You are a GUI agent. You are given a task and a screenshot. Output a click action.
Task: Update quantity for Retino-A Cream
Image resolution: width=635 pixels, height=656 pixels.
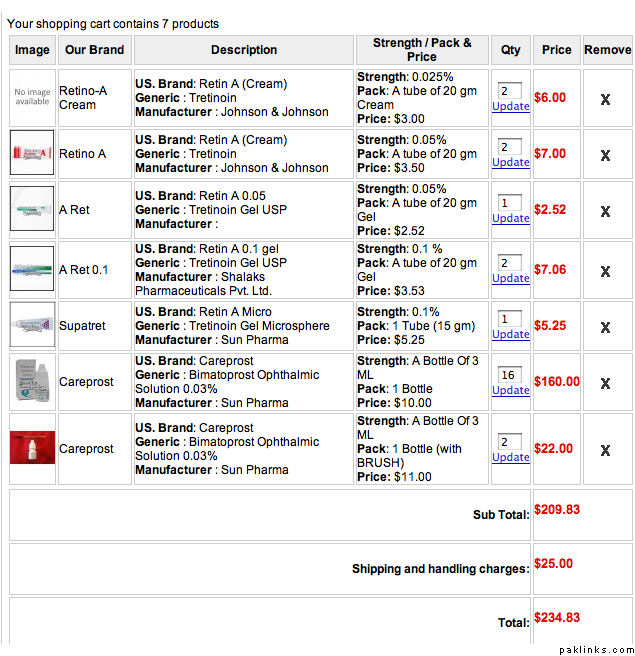(x=510, y=106)
